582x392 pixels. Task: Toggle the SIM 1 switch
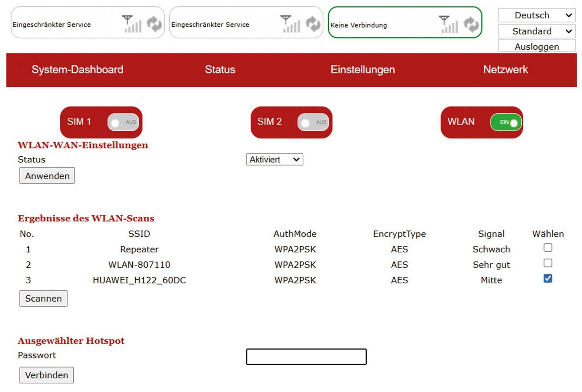123,122
